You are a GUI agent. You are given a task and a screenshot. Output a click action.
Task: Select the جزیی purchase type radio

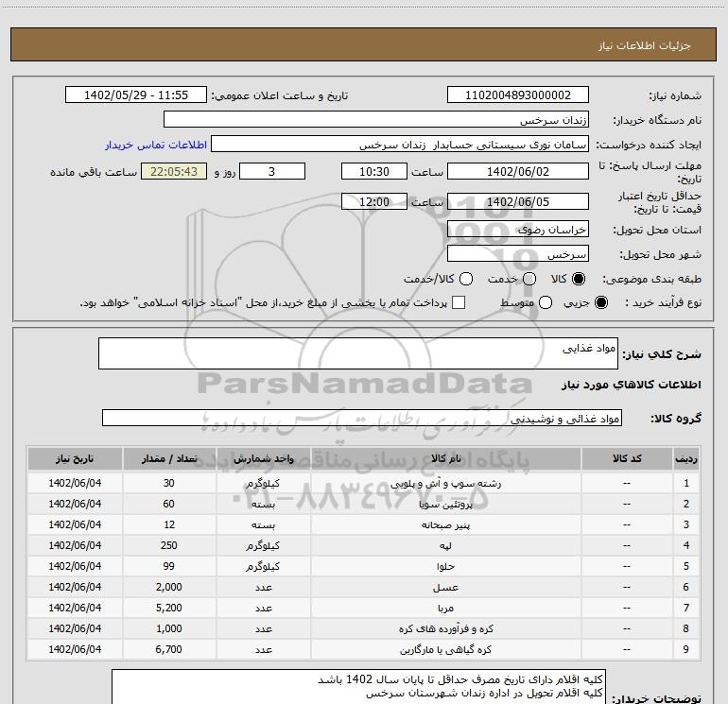pyautogui.click(x=601, y=302)
